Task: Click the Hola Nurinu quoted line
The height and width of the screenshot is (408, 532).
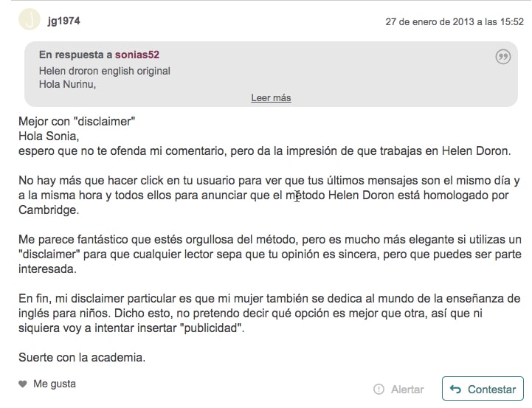Action: point(68,84)
